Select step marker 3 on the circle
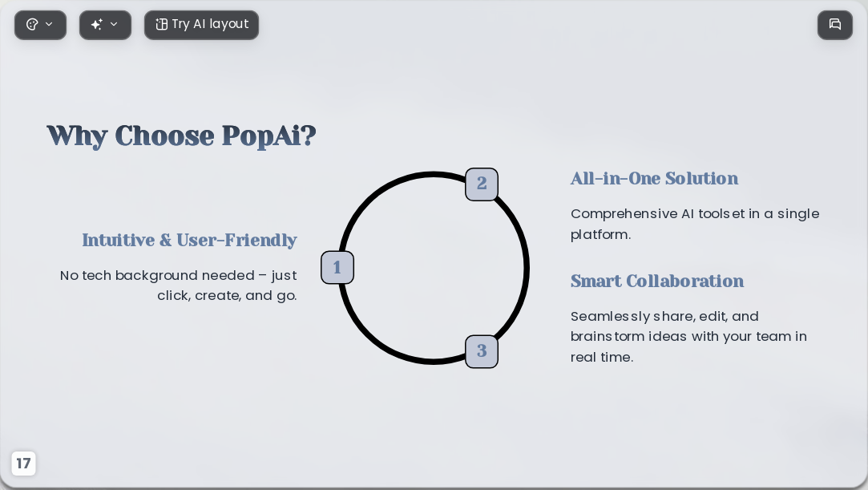This screenshot has height=490, width=868. pyautogui.click(x=482, y=351)
